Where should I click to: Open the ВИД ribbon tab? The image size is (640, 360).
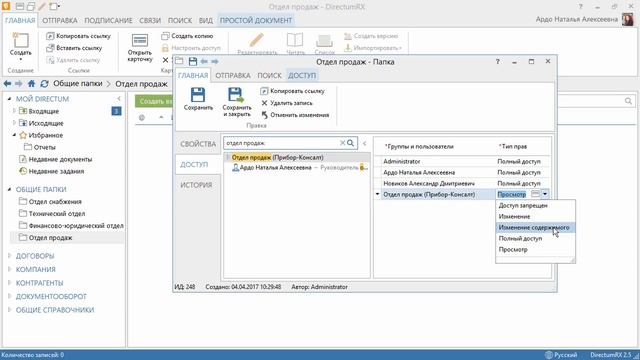pyautogui.click(x=206, y=20)
